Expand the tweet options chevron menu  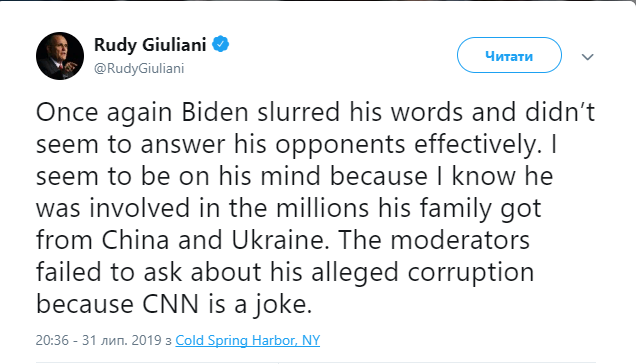point(588,57)
